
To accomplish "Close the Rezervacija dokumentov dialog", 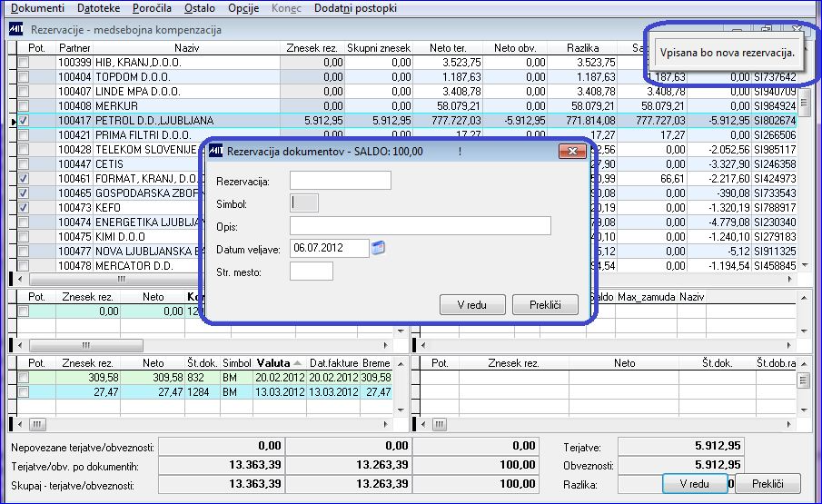I will [x=572, y=151].
